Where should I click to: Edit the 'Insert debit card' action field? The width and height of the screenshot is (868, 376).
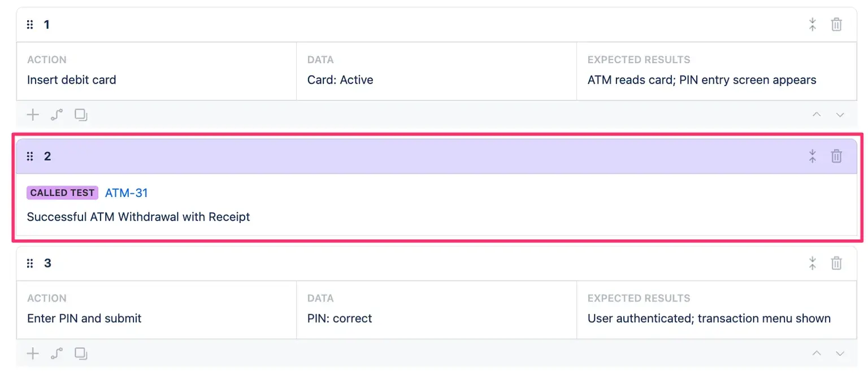pos(72,80)
